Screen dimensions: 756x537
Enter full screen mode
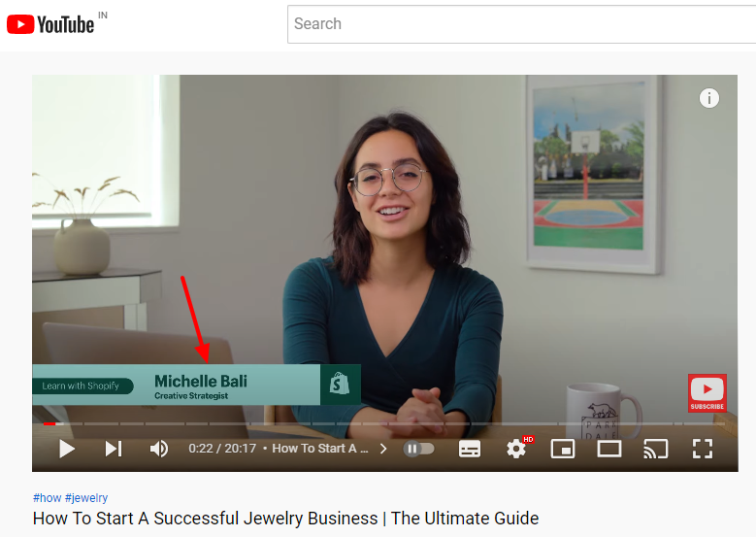point(703,449)
